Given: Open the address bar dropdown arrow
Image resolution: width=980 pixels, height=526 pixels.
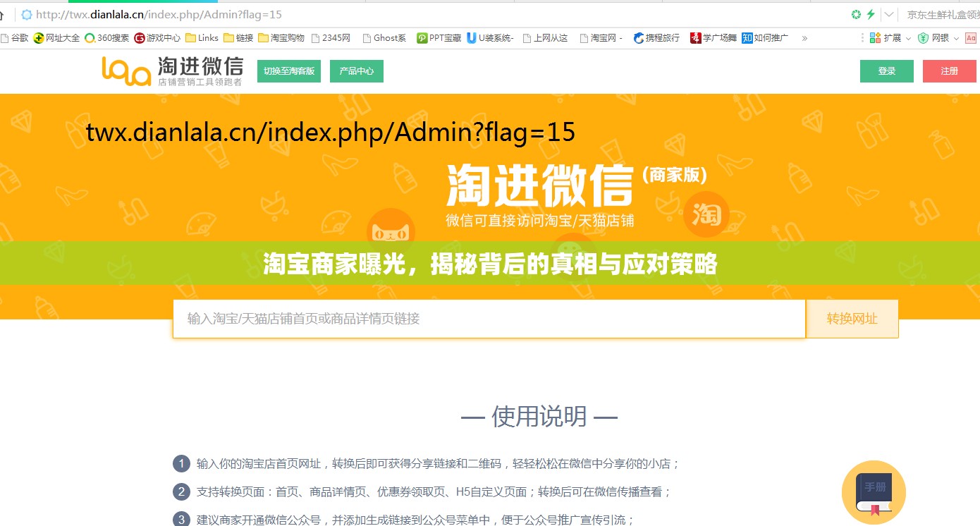Looking at the screenshot, I should (x=890, y=14).
